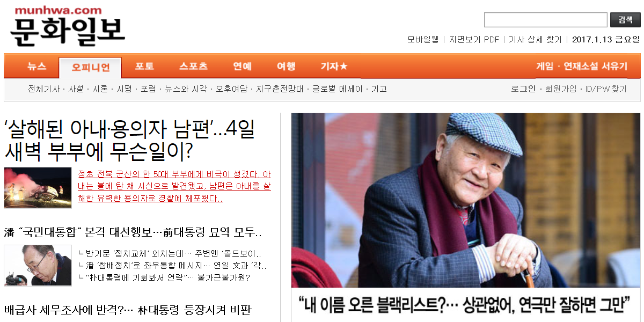Viewport: 644px width, 322px height.
Task: Click the 로그인 link
Action: pyautogui.click(x=523, y=89)
